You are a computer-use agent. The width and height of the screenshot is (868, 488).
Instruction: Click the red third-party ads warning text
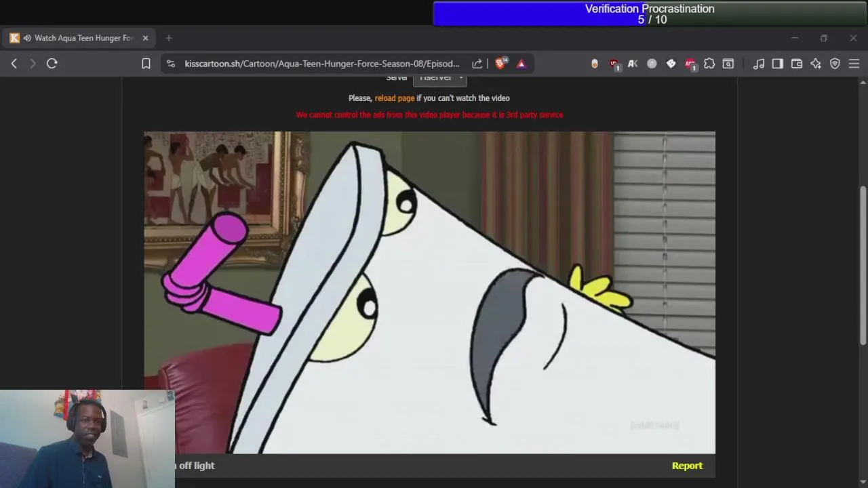coord(429,115)
